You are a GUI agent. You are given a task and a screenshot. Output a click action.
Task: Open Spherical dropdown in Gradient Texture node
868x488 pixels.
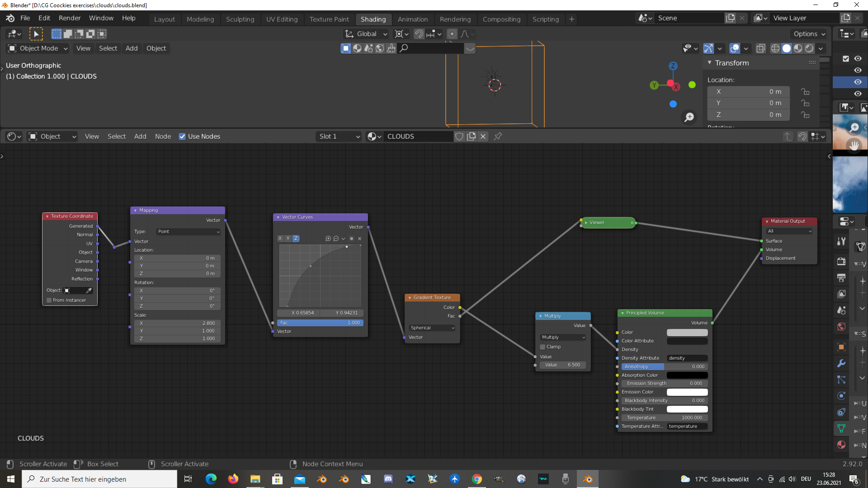point(432,328)
